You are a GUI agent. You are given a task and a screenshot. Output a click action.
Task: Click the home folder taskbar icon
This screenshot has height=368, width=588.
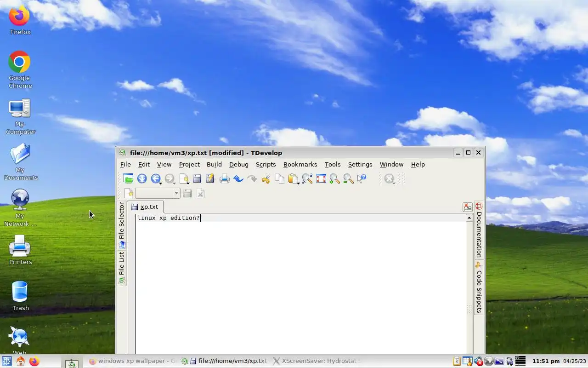(21, 361)
